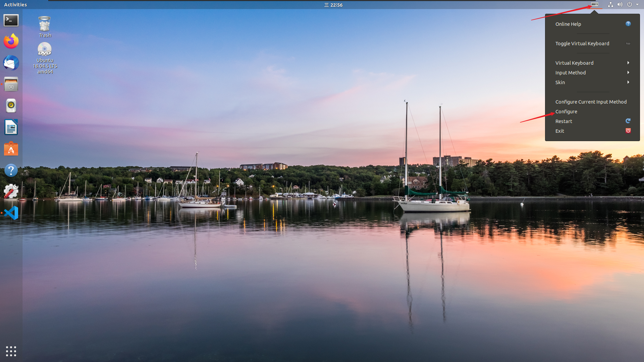Viewport: 644px width, 362px height.
Task: Click Restart in the input menu
Action: pos(564,121)
